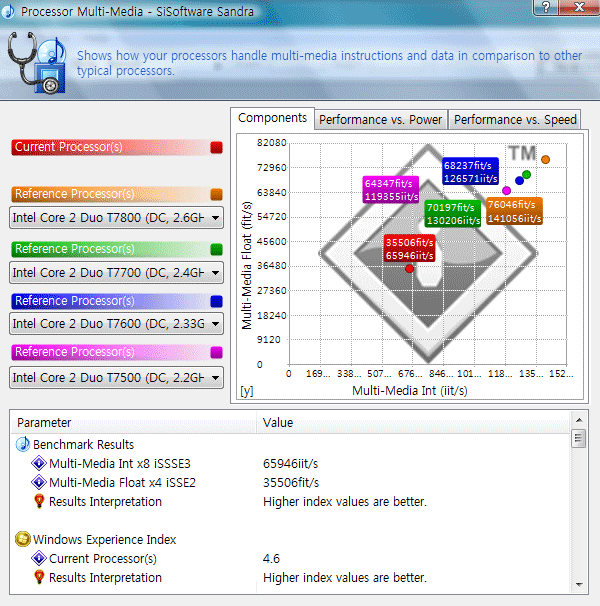Screen dimensions: 600x606
Task: Select the Benchmark Results row
Action: [290, 444]
